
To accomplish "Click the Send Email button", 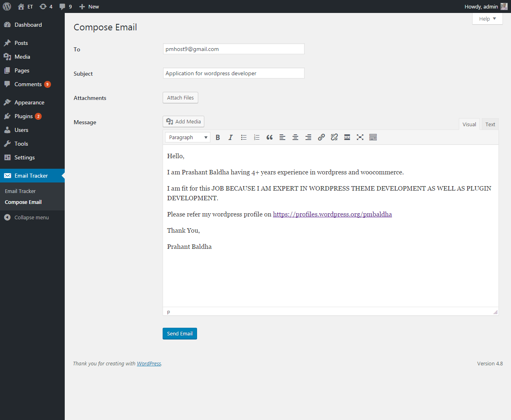I will click(180, 334).
